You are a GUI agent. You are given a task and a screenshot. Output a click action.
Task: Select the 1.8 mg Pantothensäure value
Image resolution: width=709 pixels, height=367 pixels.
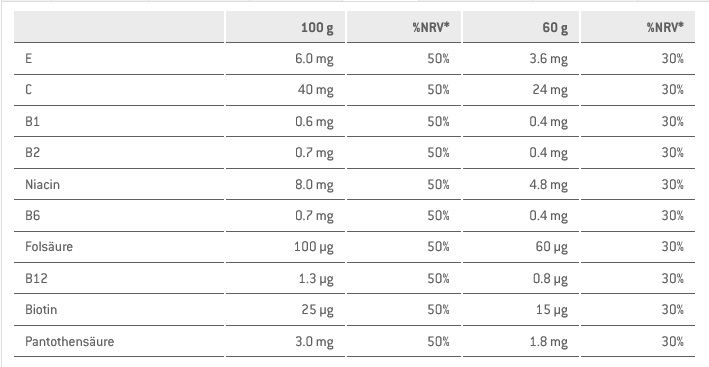548,342
